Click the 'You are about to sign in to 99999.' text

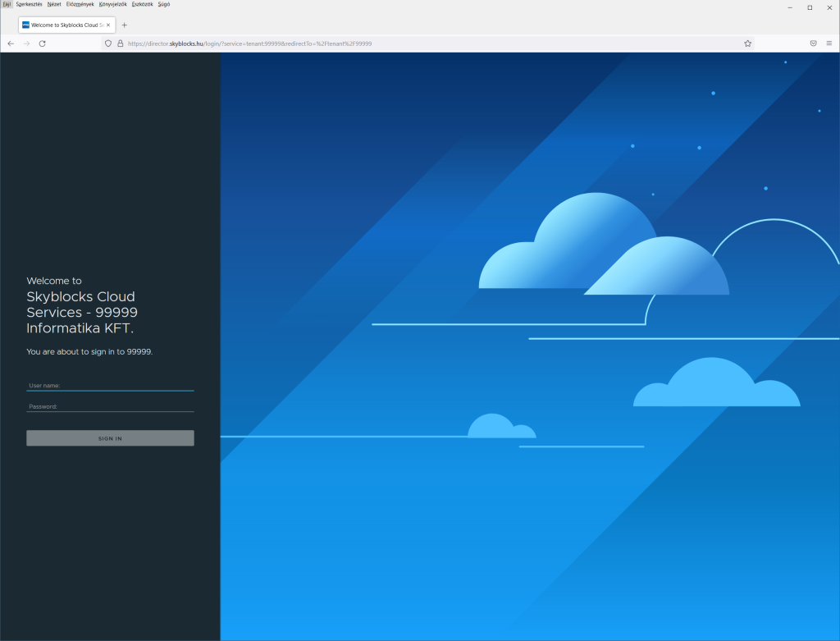(89, 351)
